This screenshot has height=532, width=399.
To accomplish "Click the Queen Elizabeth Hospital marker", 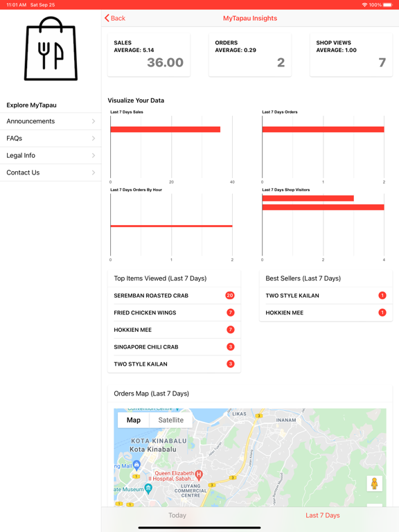I will [199, 475].
